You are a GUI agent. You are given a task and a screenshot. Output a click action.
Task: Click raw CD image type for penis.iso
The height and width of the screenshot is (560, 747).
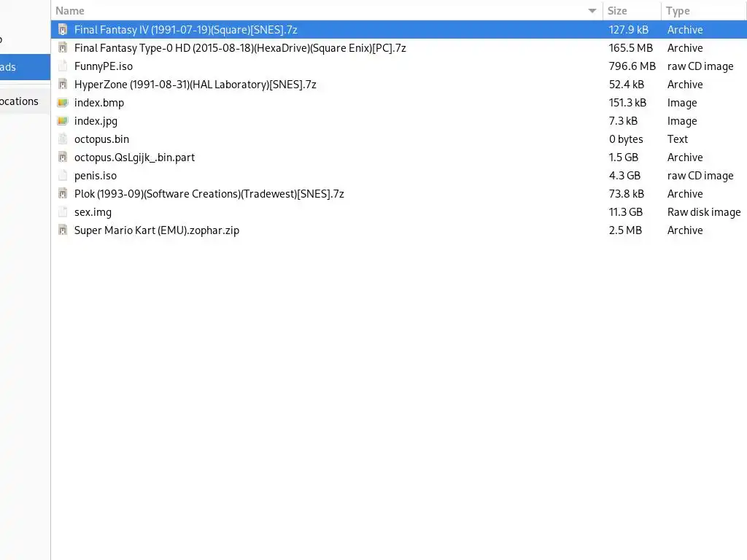700,175
